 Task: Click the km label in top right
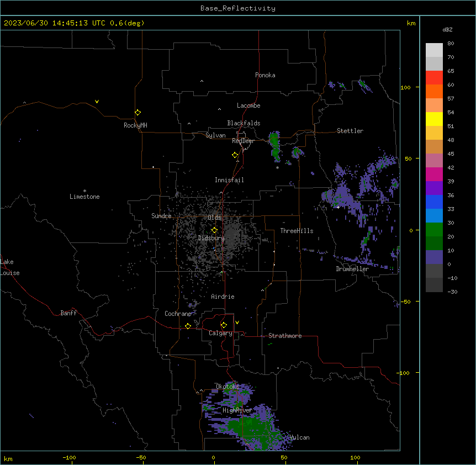point(411,23)
